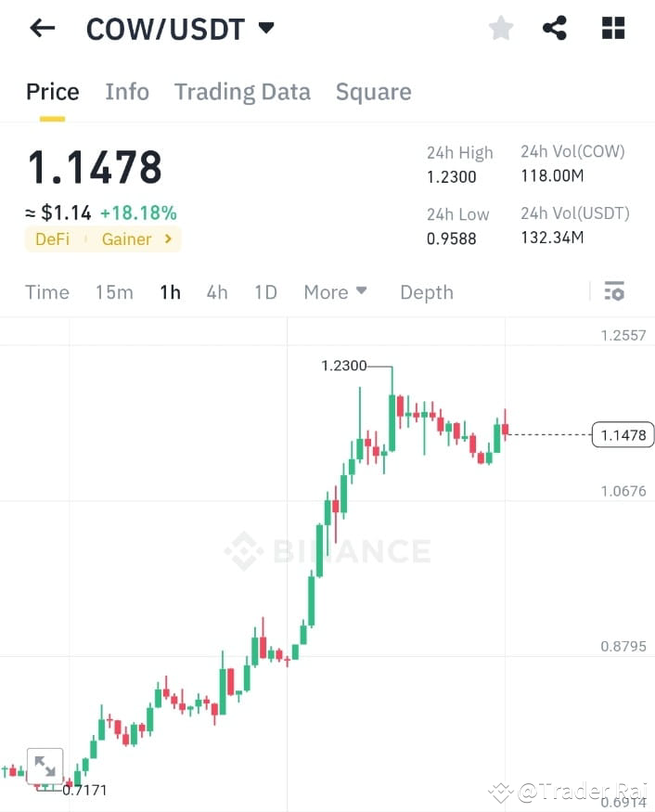Image resolution: width=655 pixels, height=812 pixels.
Task: Expand the DeFi Gainer tag chevron
Action: tap(167, 239)
